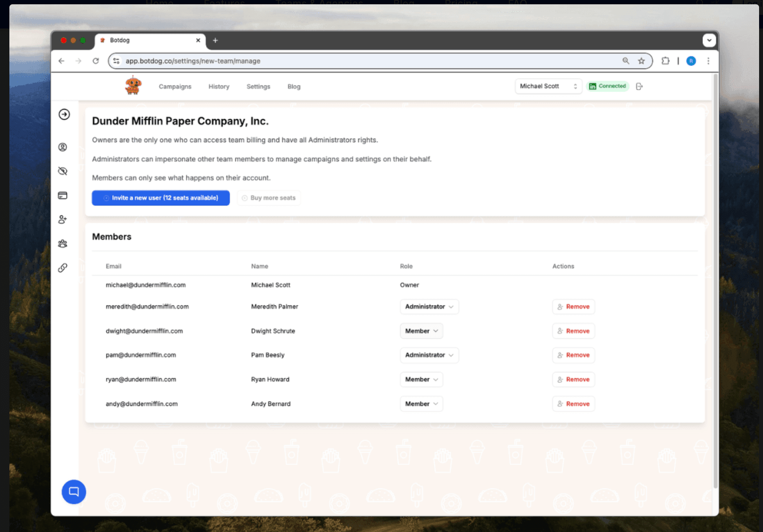Click the logout icon beside Connected
Viewport: 763px width, 532px height.
coord(639,86)
